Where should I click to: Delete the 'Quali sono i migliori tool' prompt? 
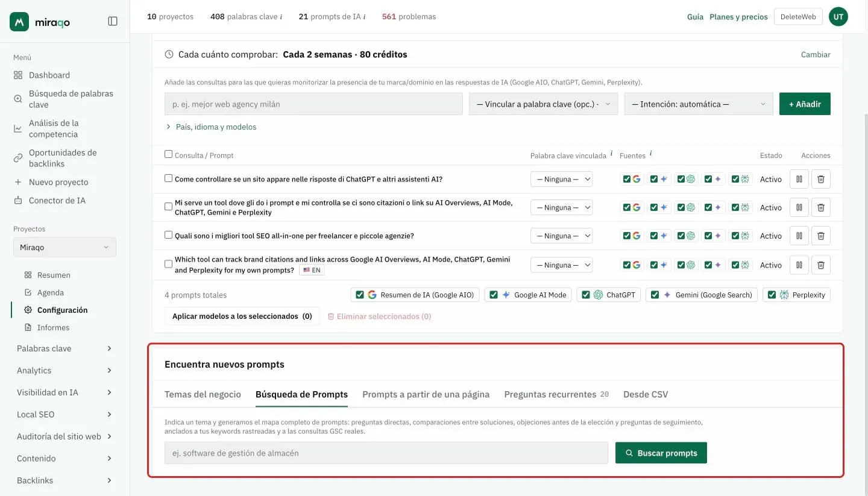820,236
